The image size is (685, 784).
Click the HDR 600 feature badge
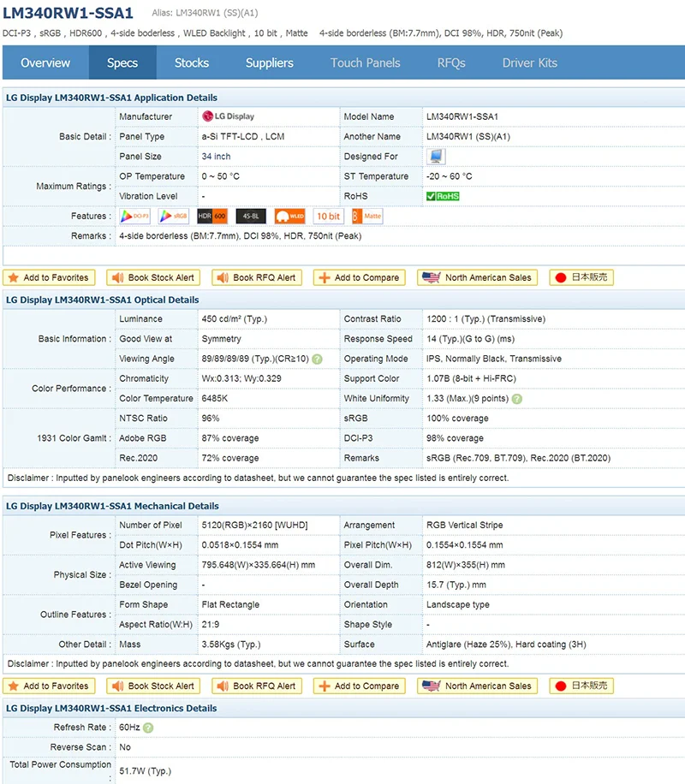point(212,217)
